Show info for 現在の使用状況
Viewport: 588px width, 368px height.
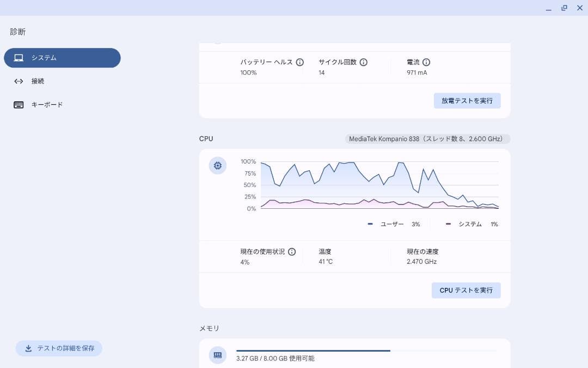pos(292,252)
